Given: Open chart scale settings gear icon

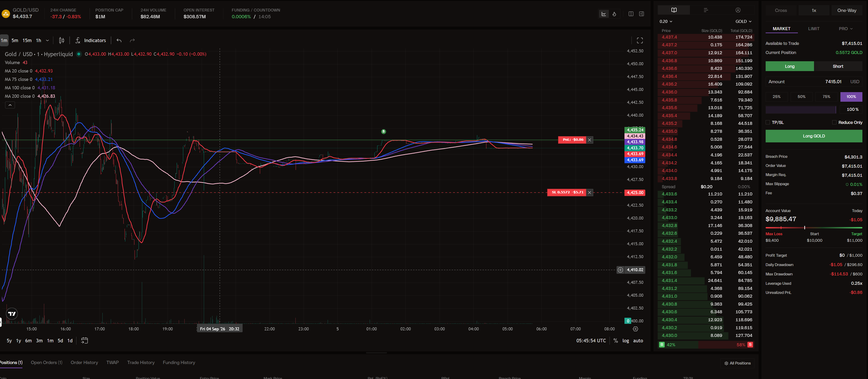Looking at the screenshot, I should tap(635, 329).
